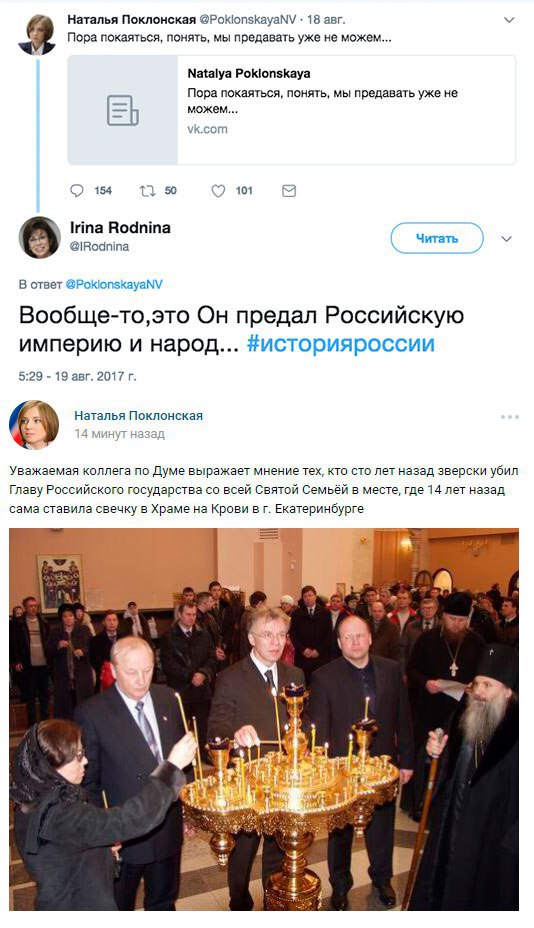Expand the chevron next to Читать button

506,239
